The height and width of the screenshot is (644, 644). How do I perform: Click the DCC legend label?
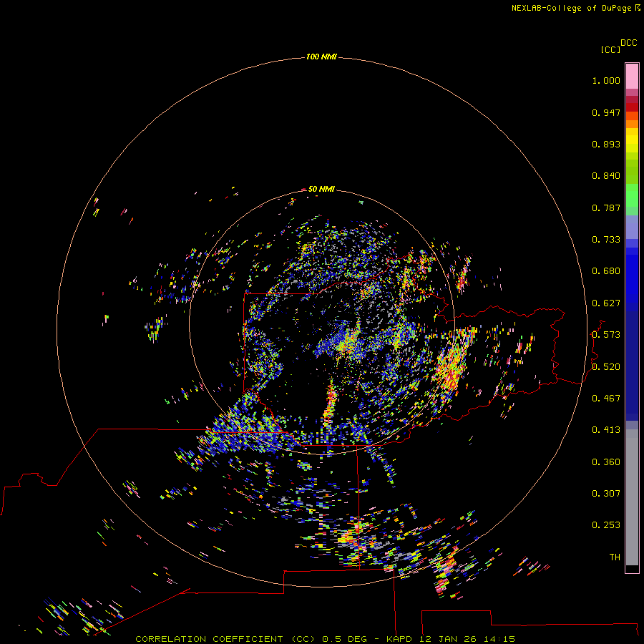[629, 43]
